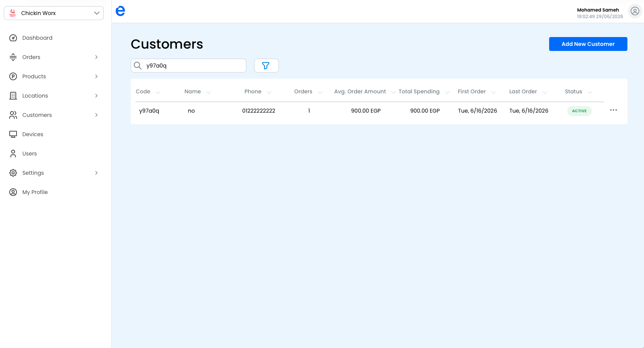Expand the Customers submenu chevron

pyautogui.click(x=96, y=115)
